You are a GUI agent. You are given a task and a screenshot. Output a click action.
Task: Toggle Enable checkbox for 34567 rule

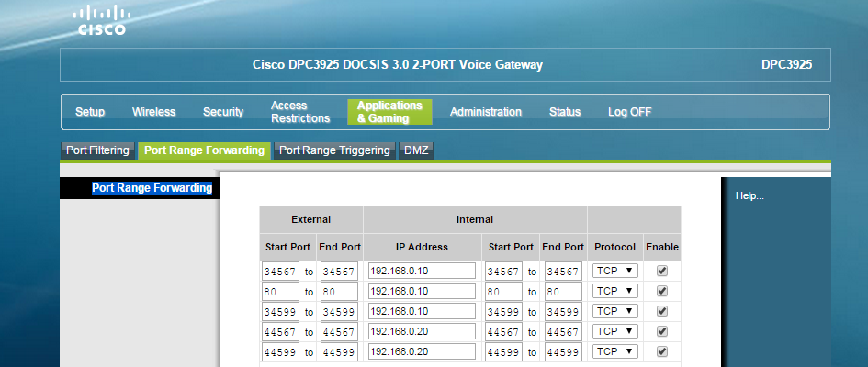662,271
